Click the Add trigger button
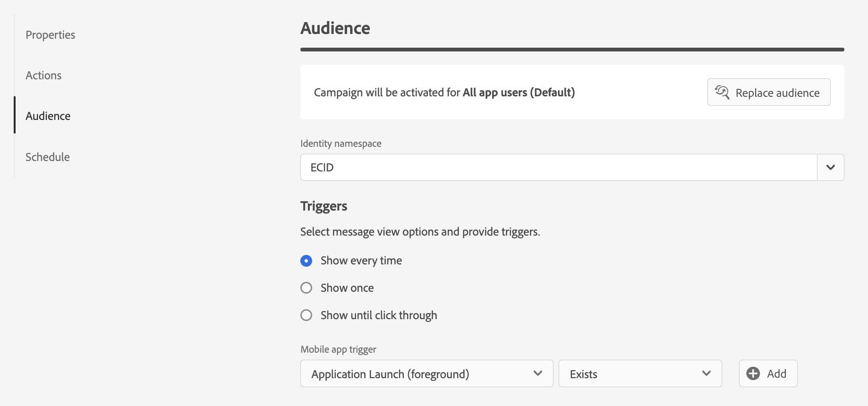Viewport: 868px width, 406px height. pyautogui.click(x=768, y=374)
